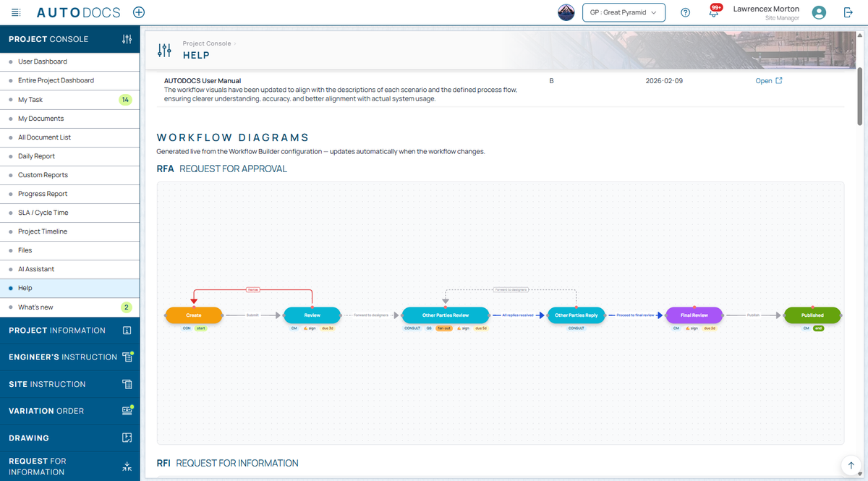This screenshot has height=481, width=868.
Task: Click the Drawing blueprint icon
Action: point(127,438)
